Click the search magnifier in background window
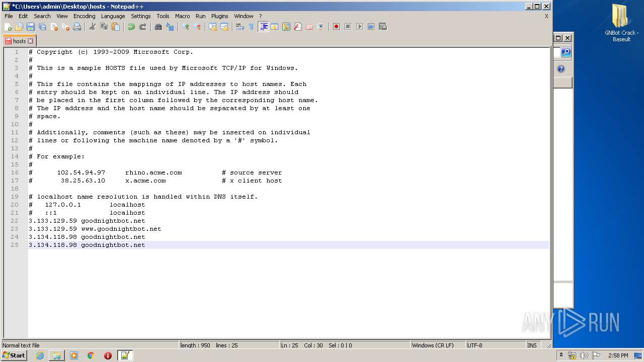The width and height of the screenshot is (644, 362). pyautogui.click(x=566, y=52)
